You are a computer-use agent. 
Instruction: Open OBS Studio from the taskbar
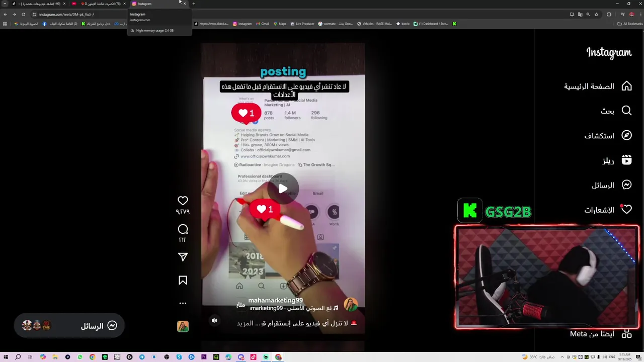click(167, 357)
